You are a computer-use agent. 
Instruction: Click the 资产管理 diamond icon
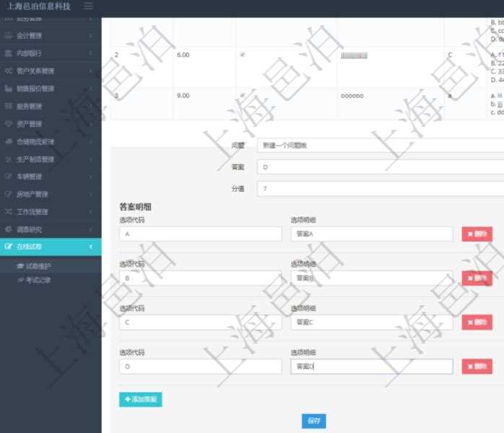(x=9, y=123)
